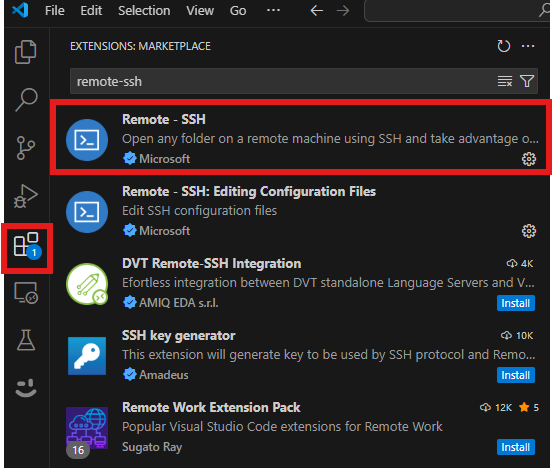Click SSH key generator key icon

pos(87,355)
